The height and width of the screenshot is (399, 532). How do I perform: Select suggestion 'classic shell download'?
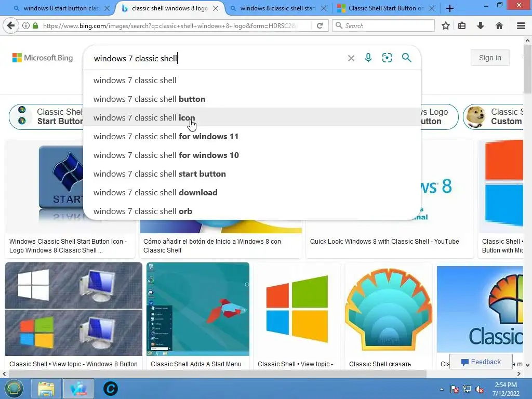(252, 192)
